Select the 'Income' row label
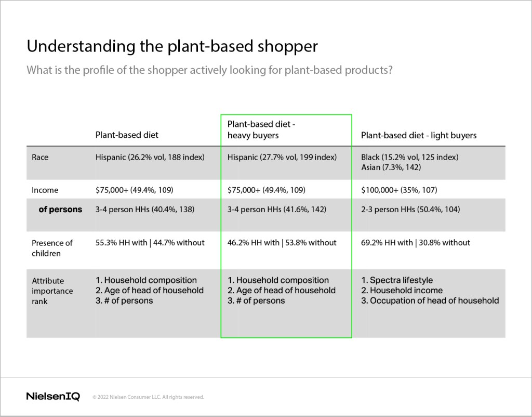532x417 pixels. point(45,190)
